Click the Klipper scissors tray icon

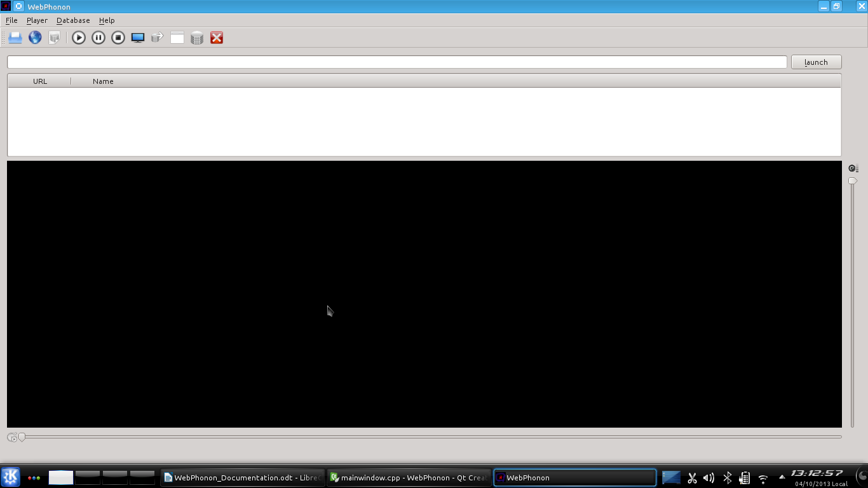(x=692, y=478)
